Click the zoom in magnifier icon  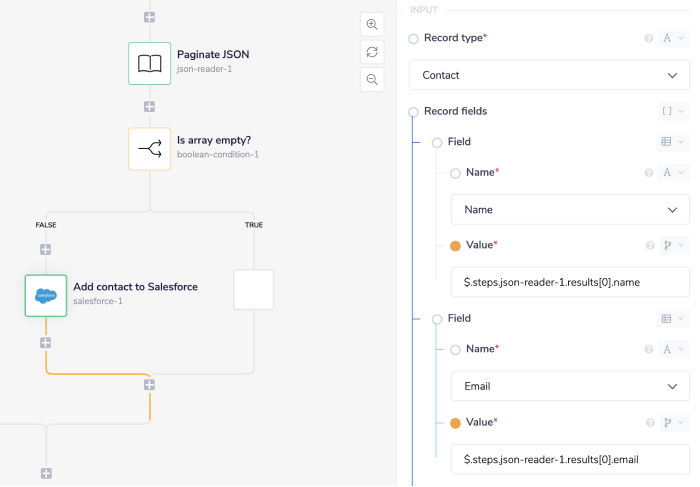pos(372,25)
